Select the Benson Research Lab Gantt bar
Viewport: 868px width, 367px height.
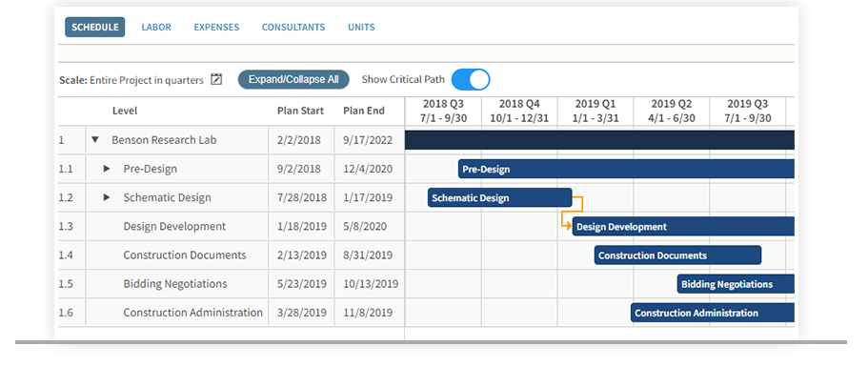click(x=599, y=140)
